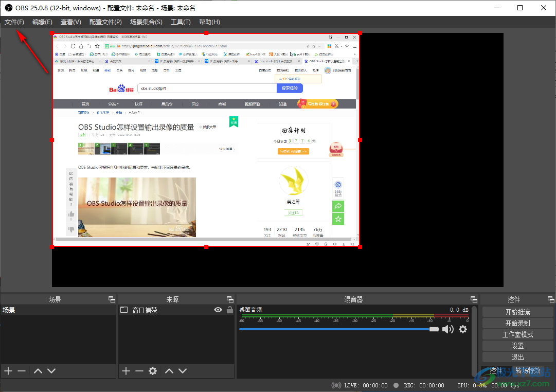Remove the selected scene with the minus icon
The width and height of the screenshot is (556, 392).
[x=22, y=371]
